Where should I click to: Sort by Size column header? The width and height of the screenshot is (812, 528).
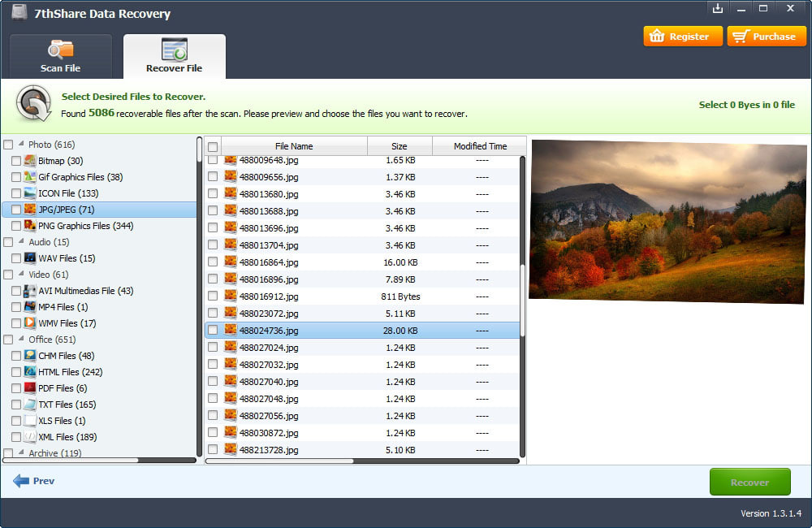point(400,146)
